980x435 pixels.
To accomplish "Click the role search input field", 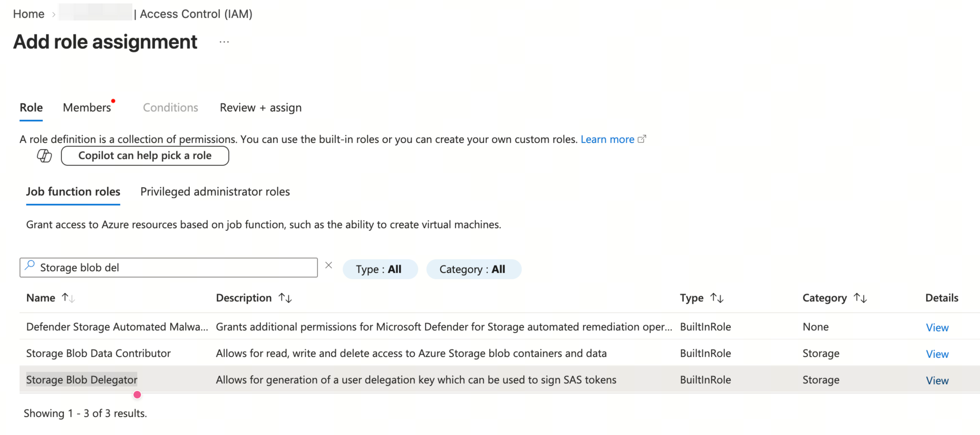I will point(169,267).
